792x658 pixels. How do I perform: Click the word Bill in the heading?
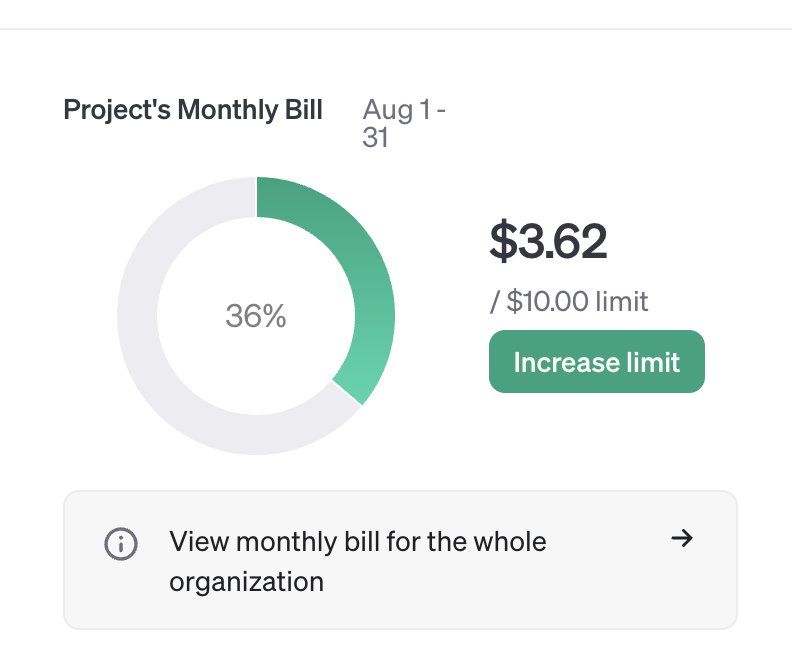pyautogui.click(x=300, y=110)
